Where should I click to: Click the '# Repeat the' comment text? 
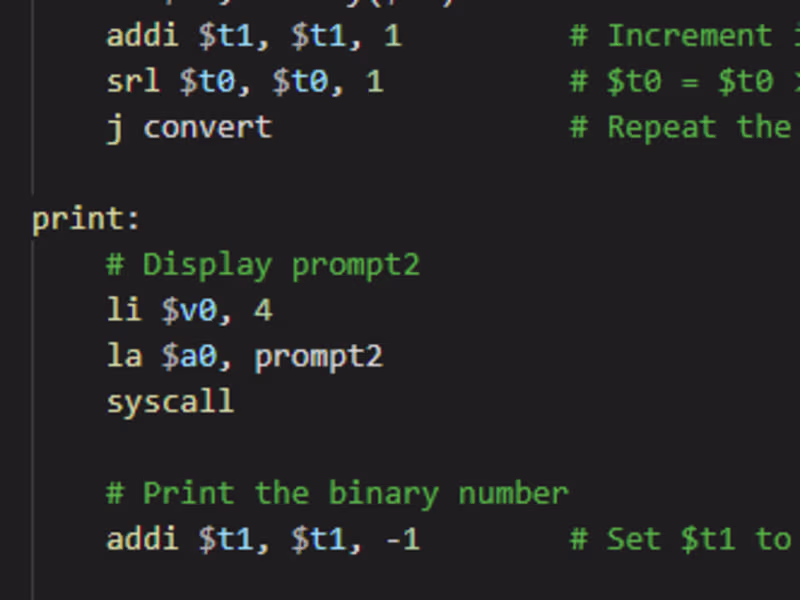coord(680,128)
